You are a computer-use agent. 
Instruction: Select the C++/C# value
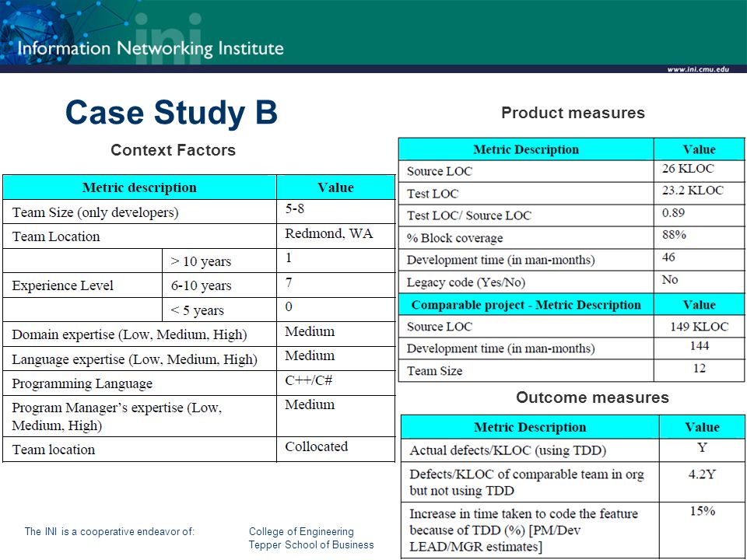309,380
